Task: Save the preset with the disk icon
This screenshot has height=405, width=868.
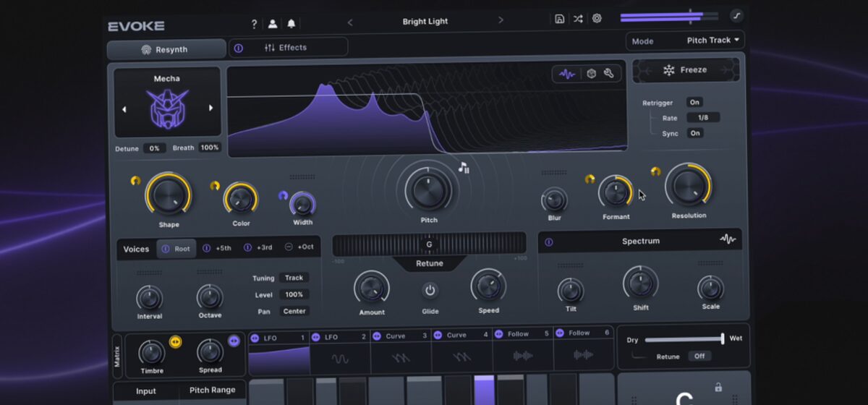Action: pos(559,19)
